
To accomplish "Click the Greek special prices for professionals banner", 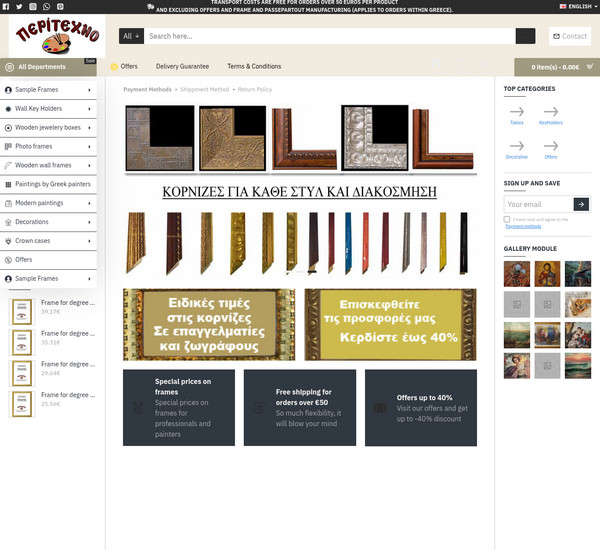I will click(209, 325).
